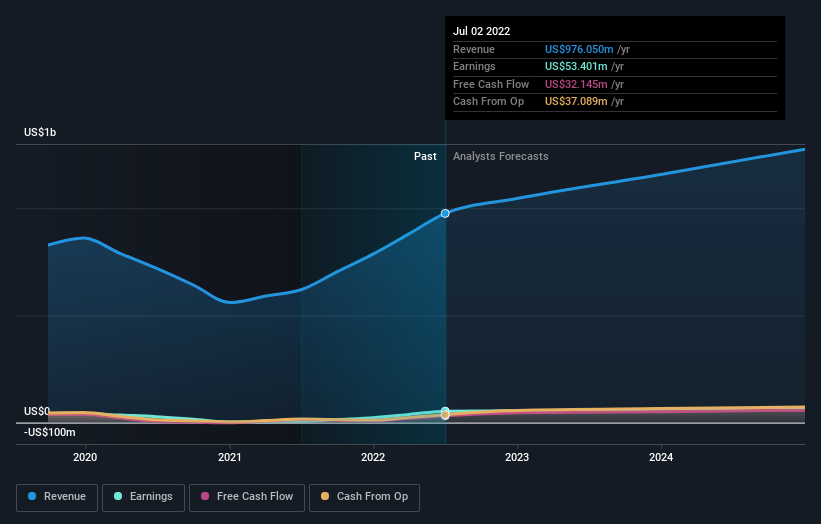Click the 2022 x-axis label

(373, 458)
